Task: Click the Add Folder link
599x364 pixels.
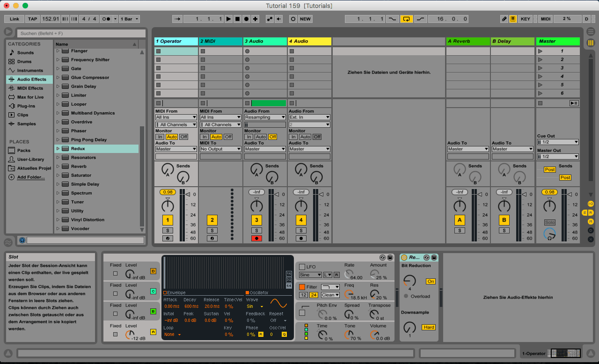Action: click(x=31, y=177)
